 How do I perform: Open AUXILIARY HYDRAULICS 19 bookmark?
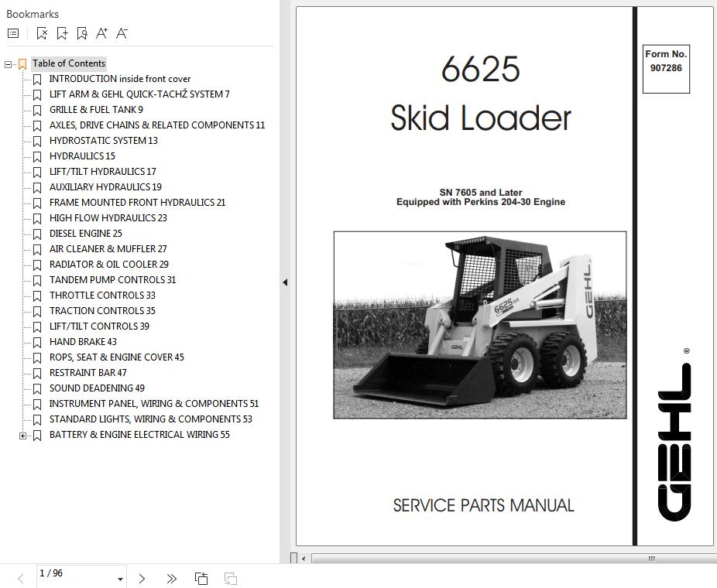tap(105, 187)
